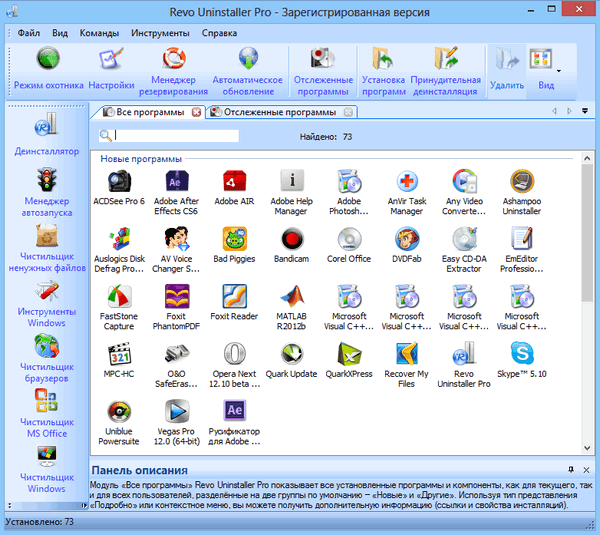Open the Инструменты menu
The height and width of the screenshot is (535, 600).
[x=160, y=33]
